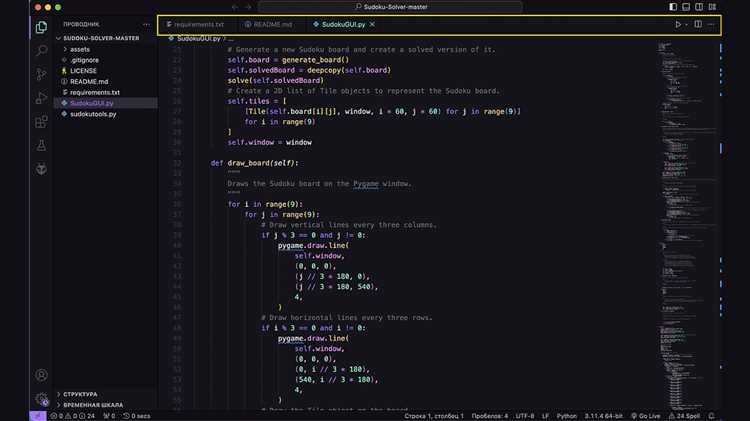Click the 0 secs time tracker status
Viewport: 750px width, 421px height.
[x=136, y=416]
